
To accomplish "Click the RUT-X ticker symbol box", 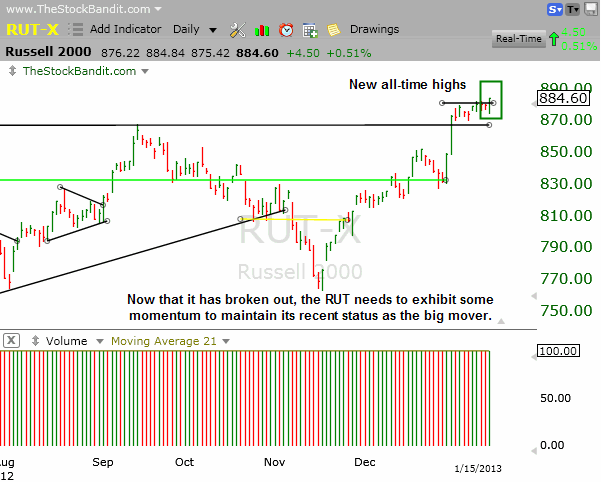I will [28, 30].
